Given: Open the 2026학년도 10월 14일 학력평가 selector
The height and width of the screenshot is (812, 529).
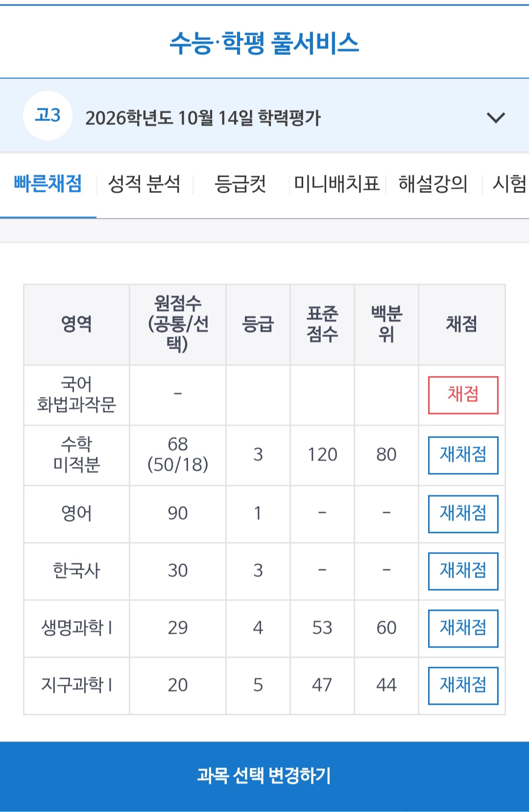Looking at the screenshot, I should tap(203, 118).
